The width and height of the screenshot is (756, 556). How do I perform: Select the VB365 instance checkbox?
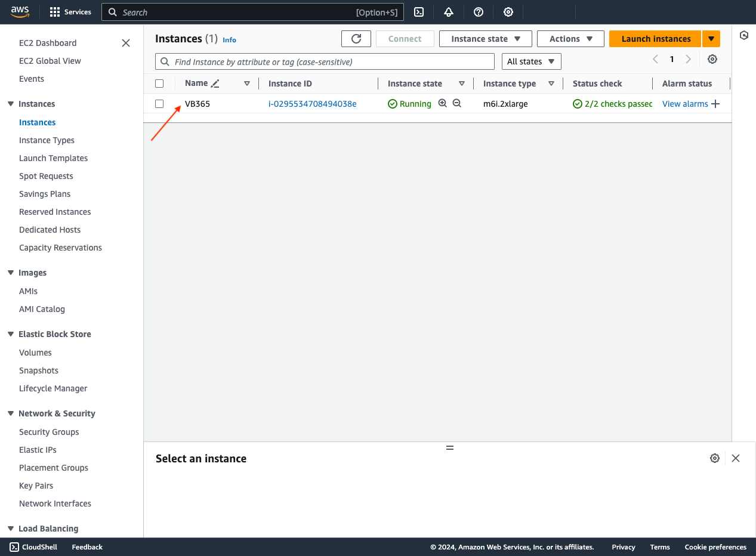click(159, 103)
